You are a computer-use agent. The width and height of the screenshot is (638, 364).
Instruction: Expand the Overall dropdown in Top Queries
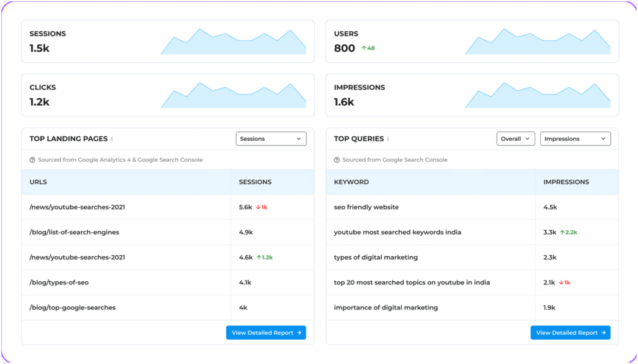click(x=515, y=139)
